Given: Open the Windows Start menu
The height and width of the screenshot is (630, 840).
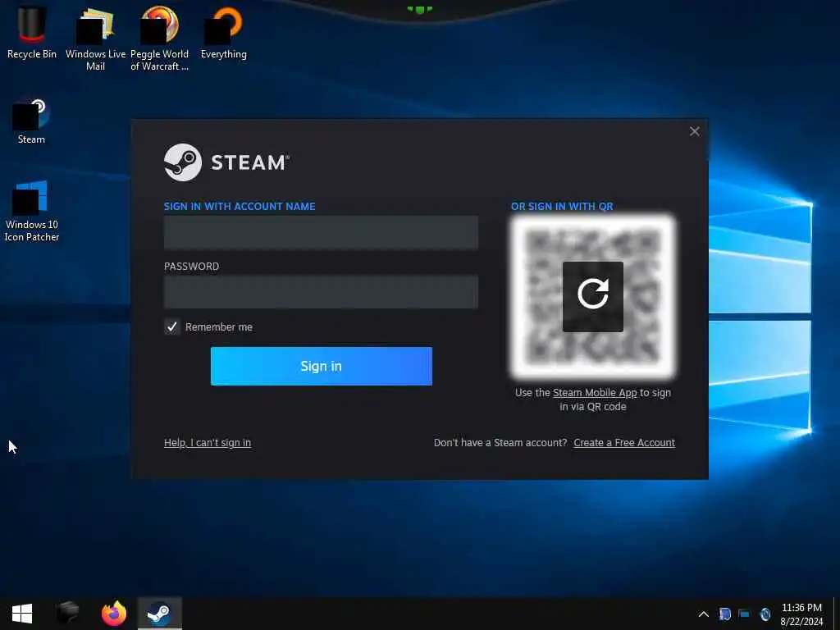Looking at the screenshot, I should click(22, 614).
